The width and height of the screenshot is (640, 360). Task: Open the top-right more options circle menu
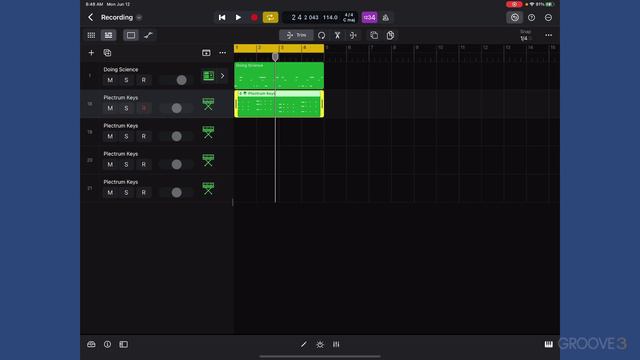[x=548, y=18]
